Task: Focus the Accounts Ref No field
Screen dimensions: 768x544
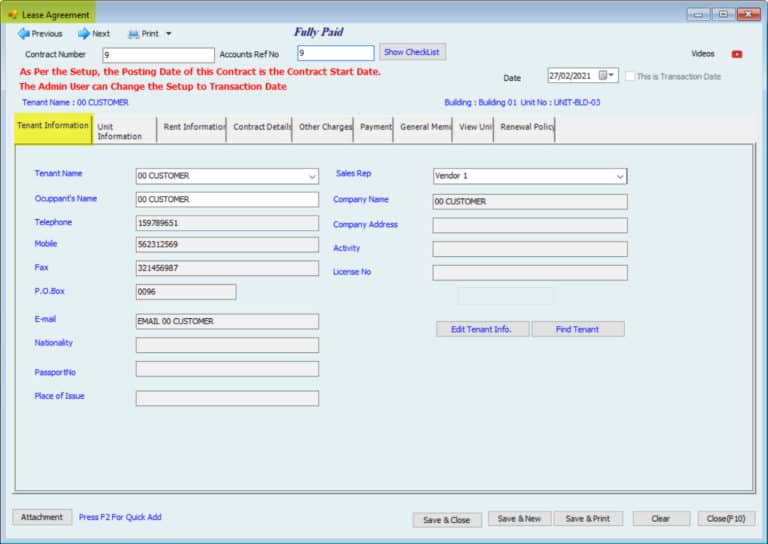Action: click(x=336, y=53)
